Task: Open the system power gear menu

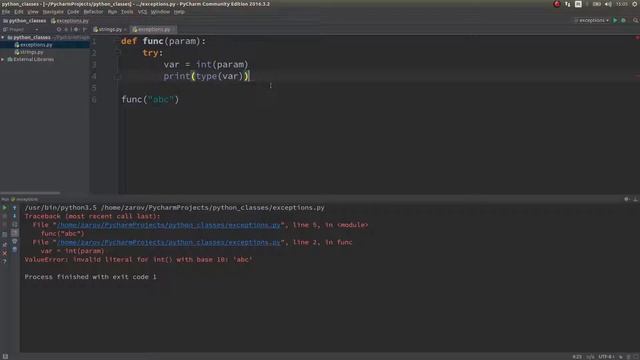Action: [x=635, y=4]
